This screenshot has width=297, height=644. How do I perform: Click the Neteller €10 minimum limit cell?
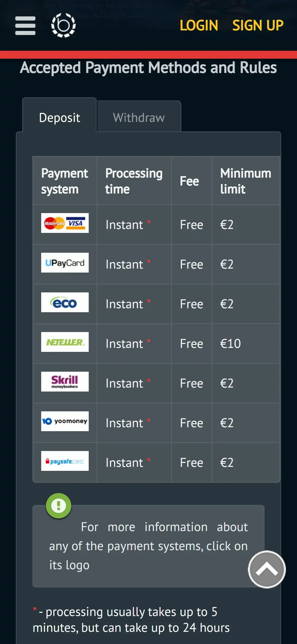click(230, 344)
